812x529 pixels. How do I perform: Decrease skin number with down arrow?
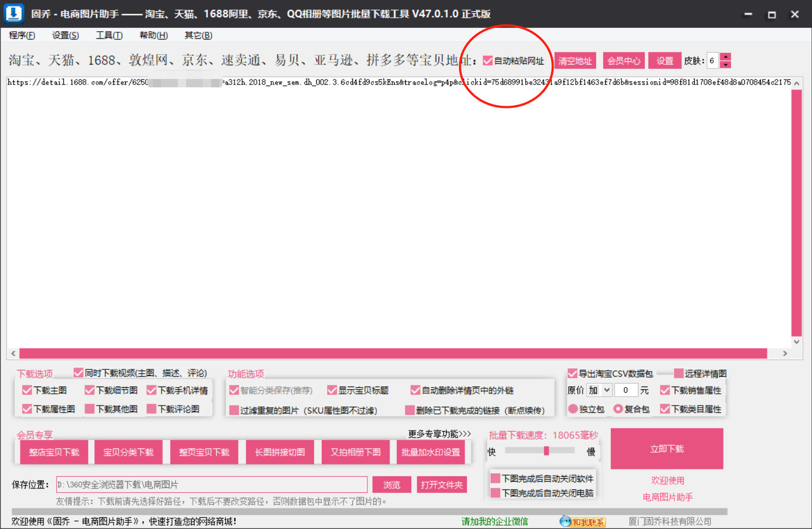coord(725,65)
